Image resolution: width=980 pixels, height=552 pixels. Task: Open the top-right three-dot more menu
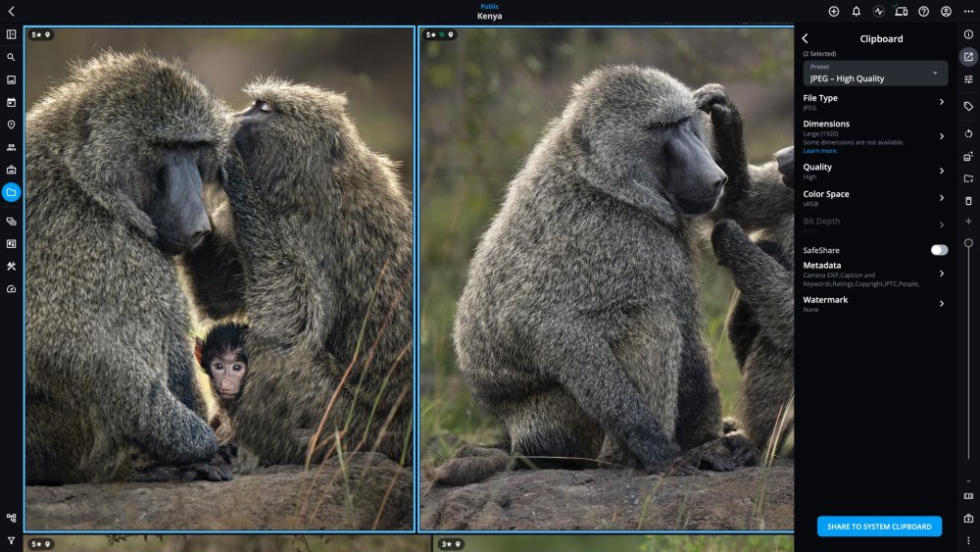click(x=969, y=11)
